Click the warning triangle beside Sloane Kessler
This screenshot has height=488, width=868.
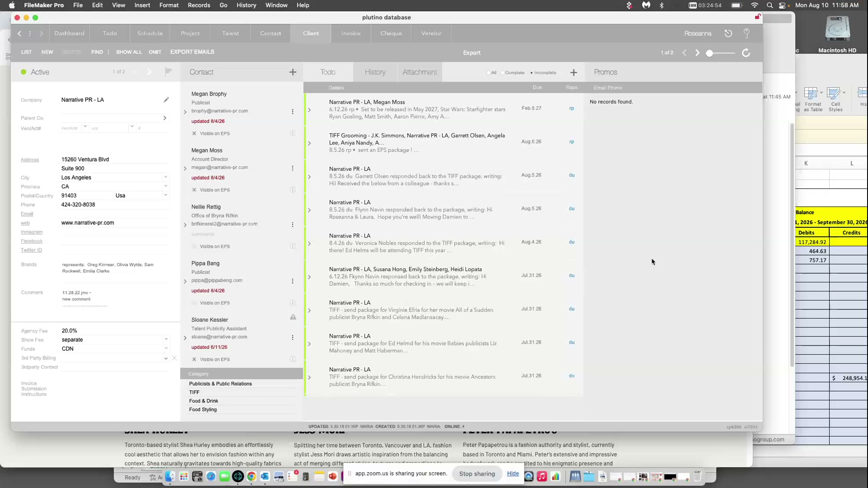(x=293, y=317)
